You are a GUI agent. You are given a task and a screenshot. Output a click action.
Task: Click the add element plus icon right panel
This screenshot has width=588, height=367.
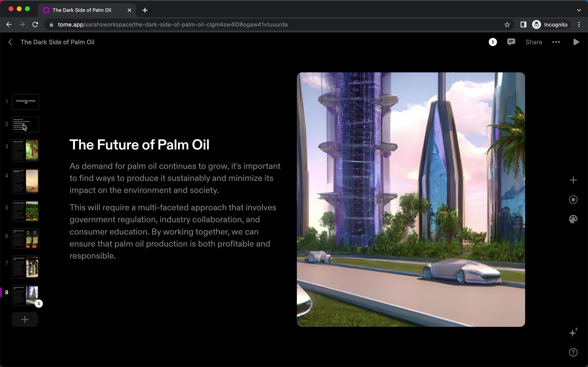pos(574,180)
